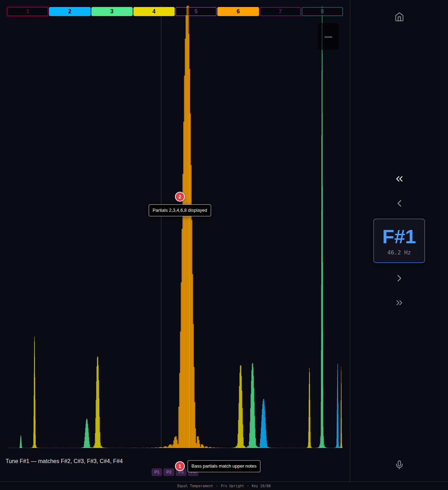Enable the microphone input

point(399,465)
